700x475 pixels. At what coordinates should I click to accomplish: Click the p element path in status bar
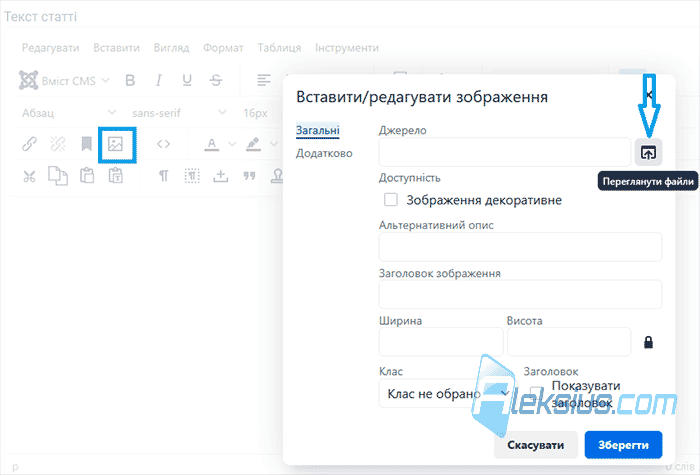coord(15,467)
